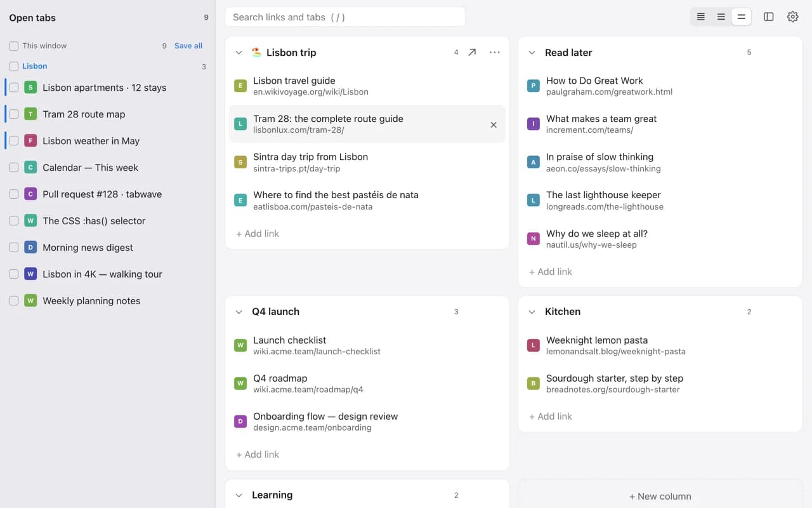812x508 pixels.
Task: Collapse the Learning collection chevron
Action: [x=239, y=495]
